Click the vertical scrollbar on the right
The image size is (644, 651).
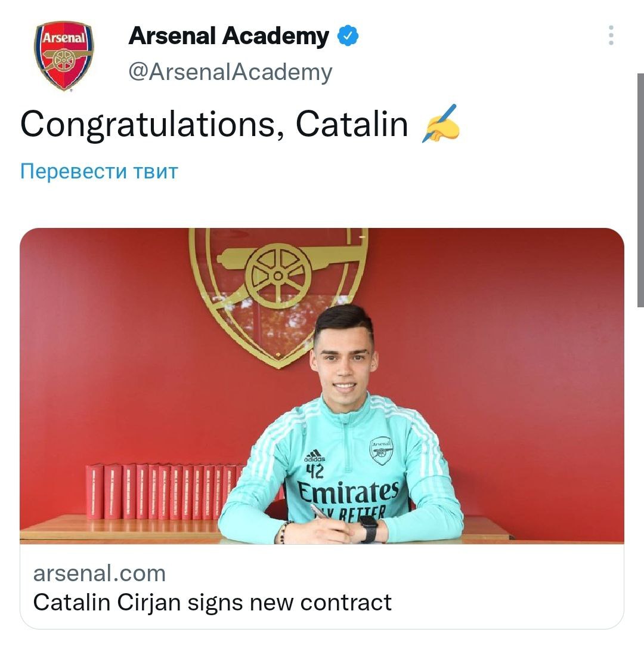640,191
